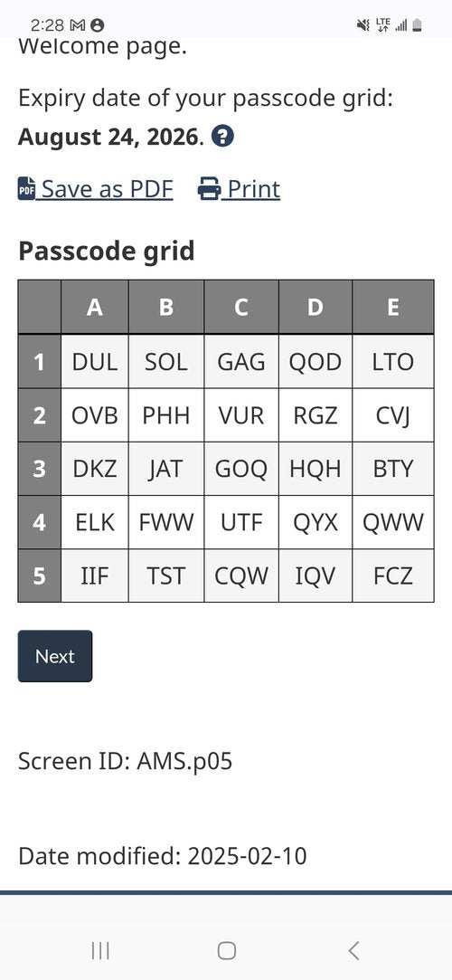
Task: Tap the Android back arrow icon
Action: (353, 951)
